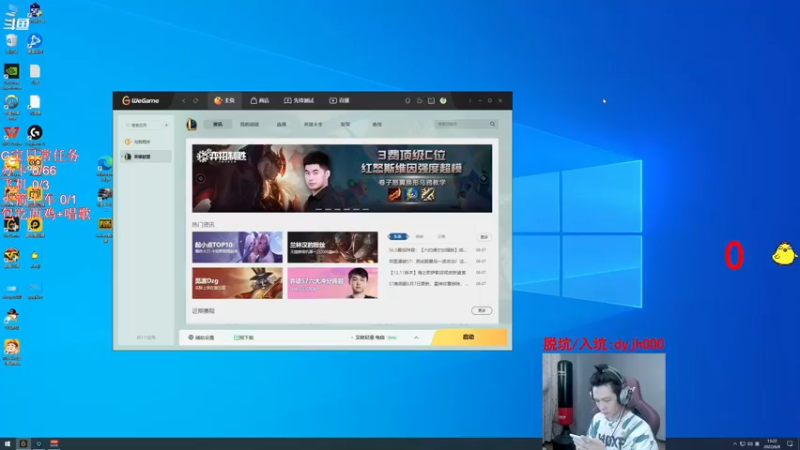Open the Recycle Bin desktop icon
The image size is (800, 450).
[x=11, y=44]
